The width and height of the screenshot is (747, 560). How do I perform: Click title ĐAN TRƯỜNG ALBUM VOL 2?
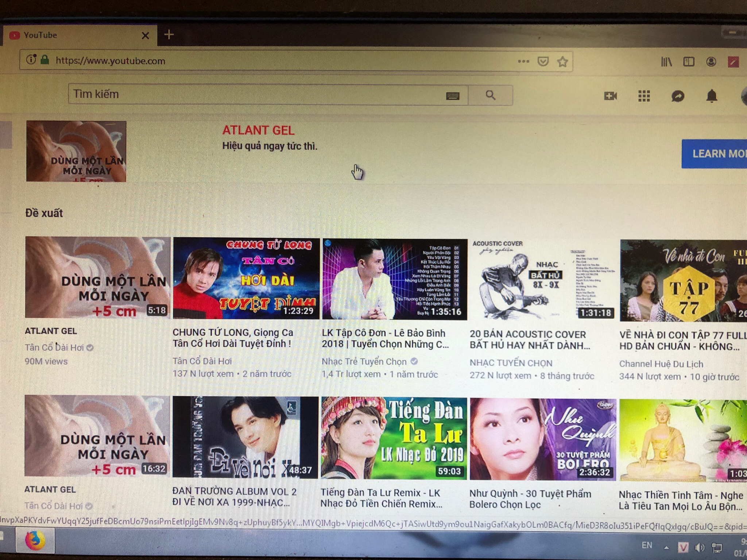click(234, 497)
